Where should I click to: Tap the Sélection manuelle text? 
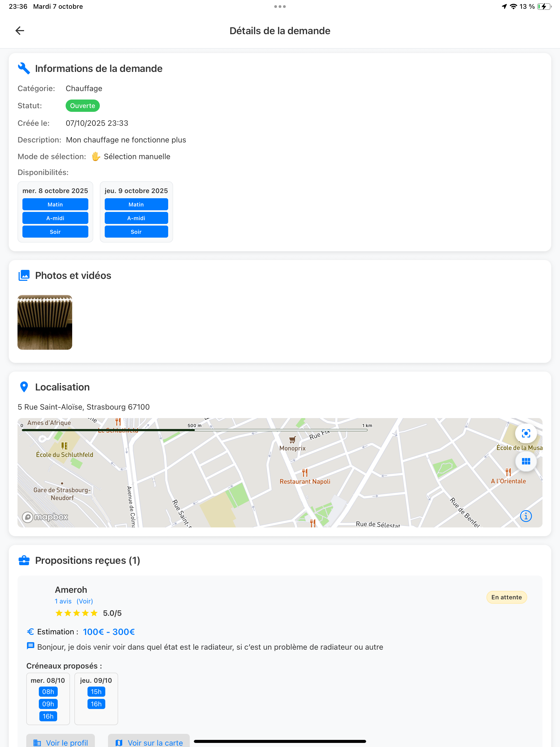137,157
